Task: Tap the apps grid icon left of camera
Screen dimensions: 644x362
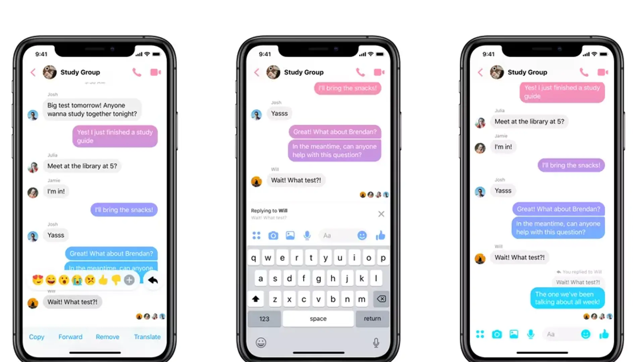Action: [256, 236]
